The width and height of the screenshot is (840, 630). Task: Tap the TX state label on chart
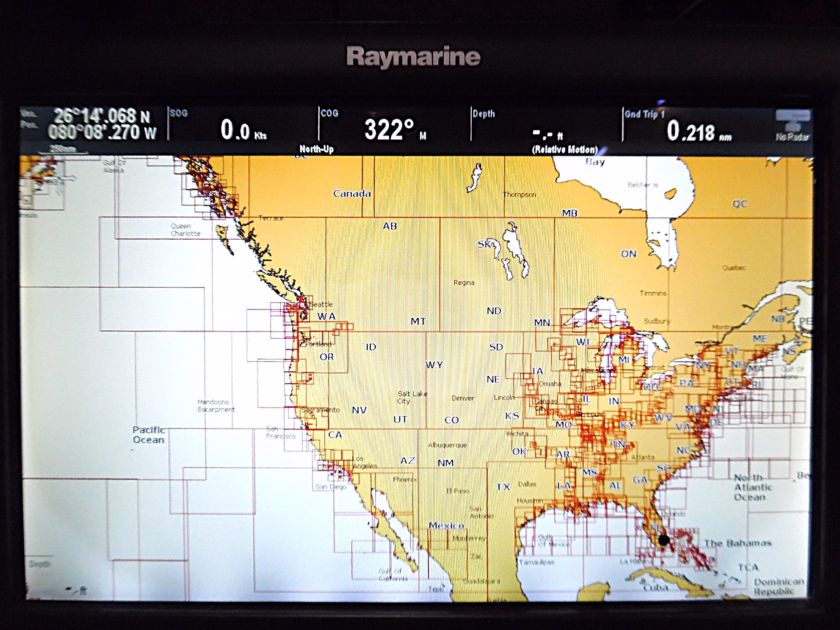point(503,486)
